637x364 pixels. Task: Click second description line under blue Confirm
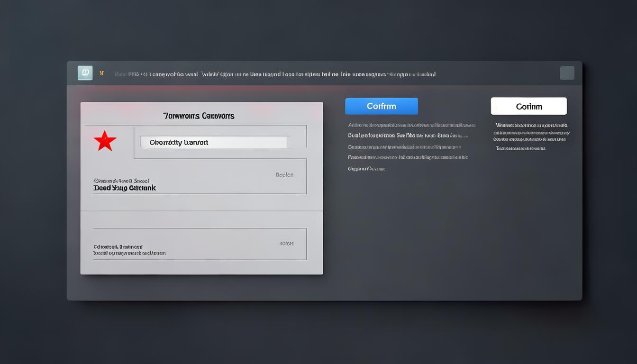[408, 135]
